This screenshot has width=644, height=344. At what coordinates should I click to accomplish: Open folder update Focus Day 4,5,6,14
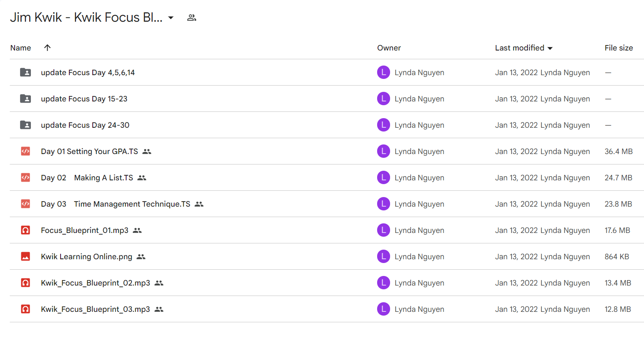pyautogui.click(x=88, y=73)
